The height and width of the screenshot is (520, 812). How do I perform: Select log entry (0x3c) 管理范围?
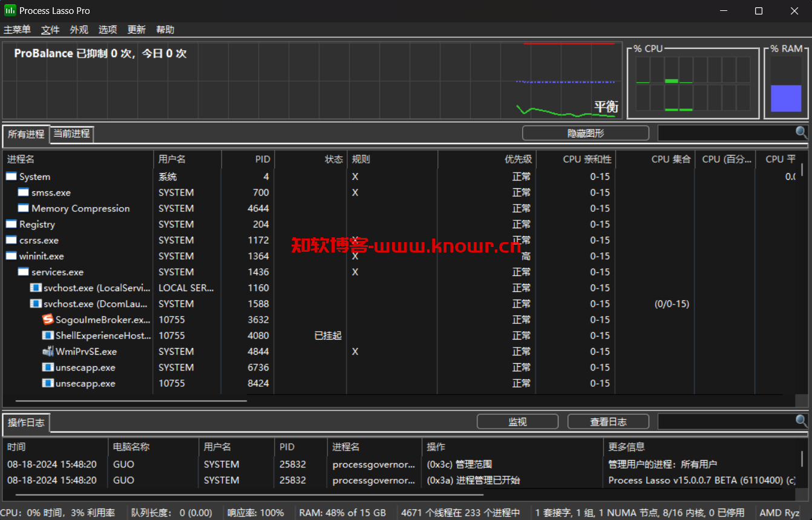pos(399,464)
